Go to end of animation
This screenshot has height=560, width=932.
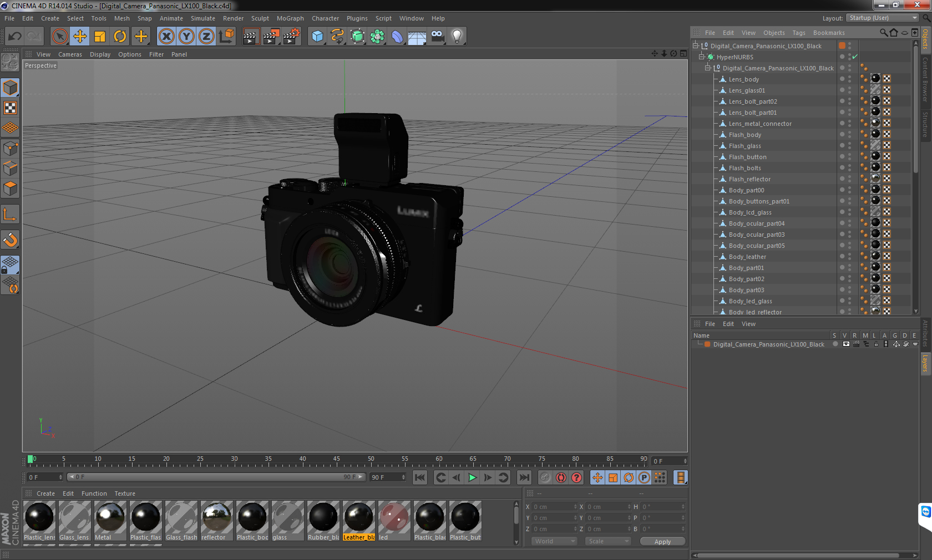pyautogui.click(x=524, y=477)
